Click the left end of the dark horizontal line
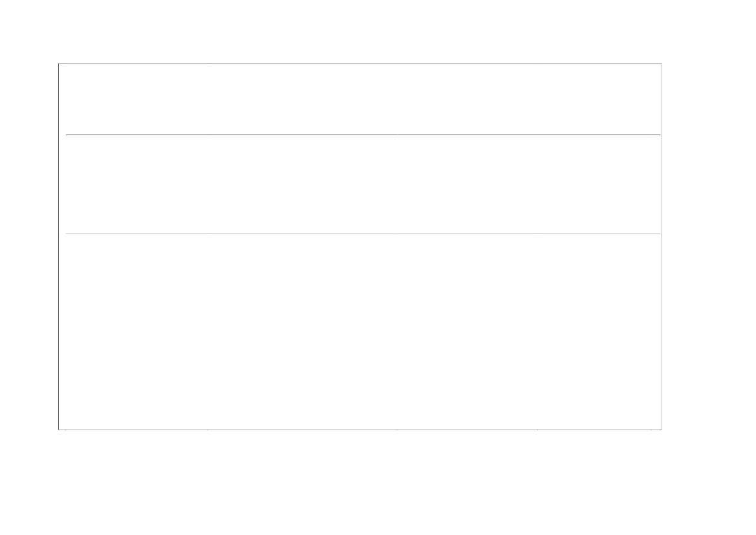The height and width of the screenshot is (535, 756). click(67, 135)
